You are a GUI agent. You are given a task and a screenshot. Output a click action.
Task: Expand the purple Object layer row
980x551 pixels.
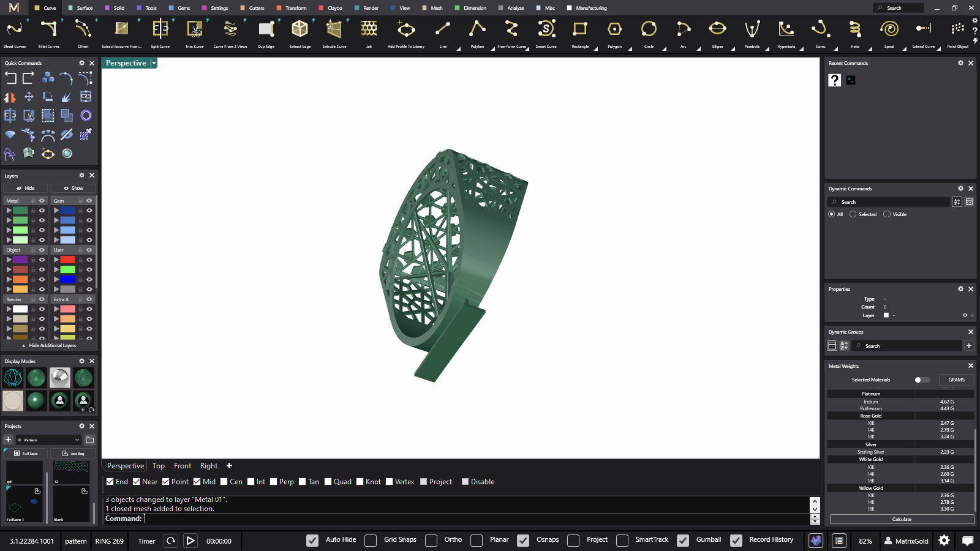pyautogui.click(x=9, y=260)
